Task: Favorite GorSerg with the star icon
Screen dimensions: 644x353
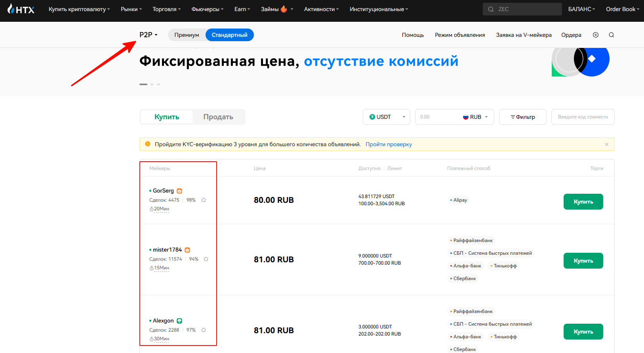Action: (204, 200)
